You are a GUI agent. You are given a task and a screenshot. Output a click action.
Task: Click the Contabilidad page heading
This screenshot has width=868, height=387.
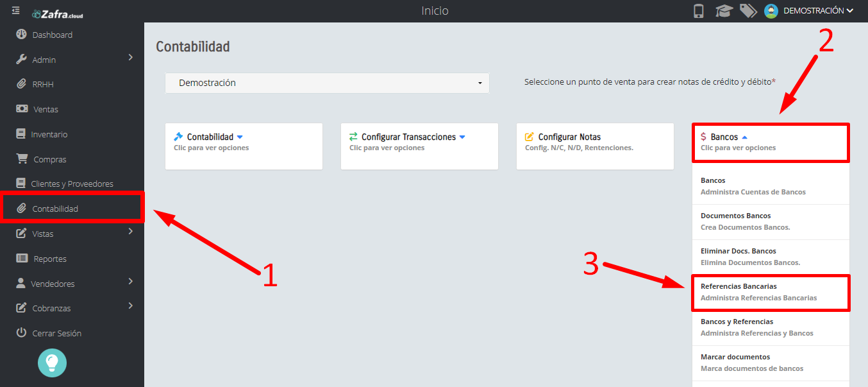coord(193,46)
